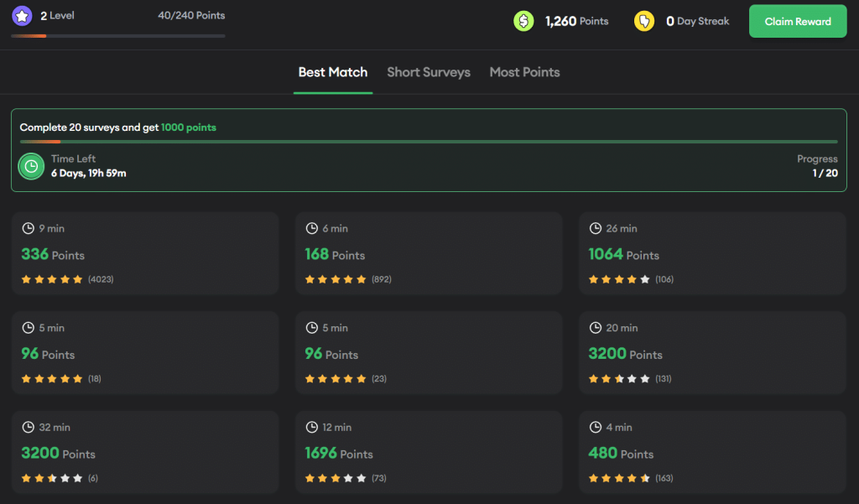
Task: Click the clock icon on the 26 min survey
Action: (x=596, y=228)
